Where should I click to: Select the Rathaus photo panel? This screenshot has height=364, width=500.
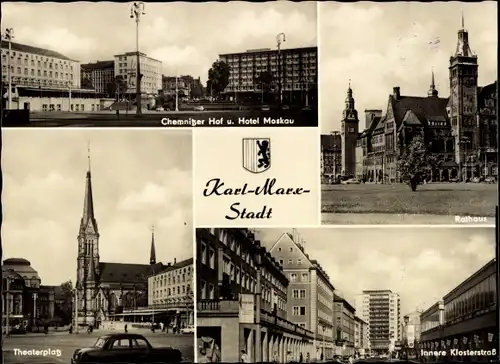click(408, 113)
